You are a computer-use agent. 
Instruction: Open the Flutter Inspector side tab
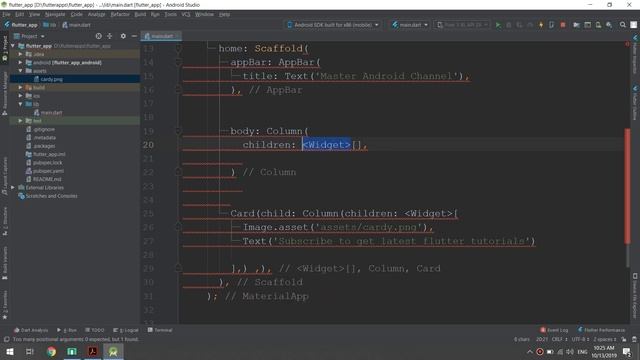635,54
